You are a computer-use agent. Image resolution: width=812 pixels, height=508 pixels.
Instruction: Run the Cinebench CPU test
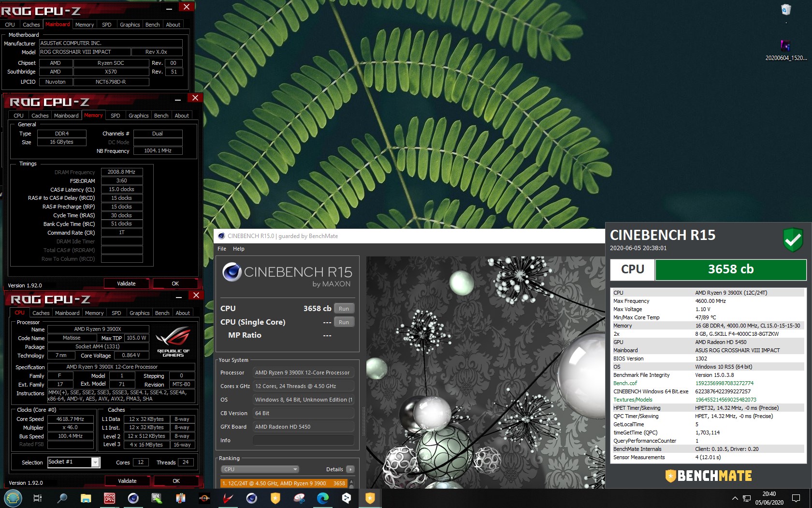(x=344, y=309)
